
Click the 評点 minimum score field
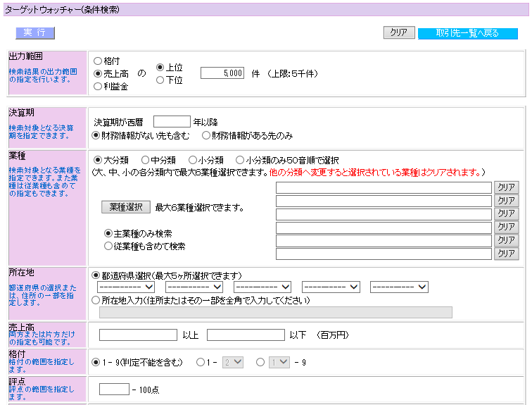[x=114, y=390]
